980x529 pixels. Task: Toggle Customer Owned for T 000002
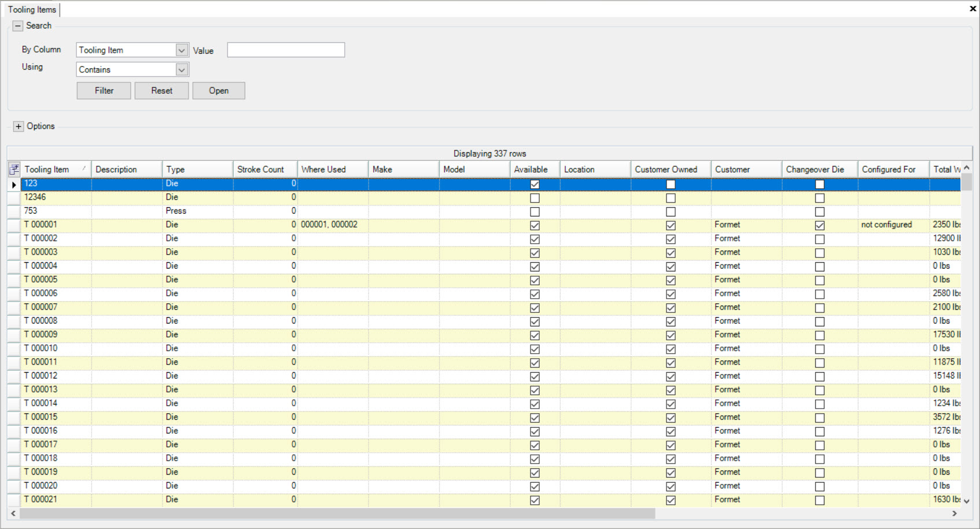tap(671, 239)
